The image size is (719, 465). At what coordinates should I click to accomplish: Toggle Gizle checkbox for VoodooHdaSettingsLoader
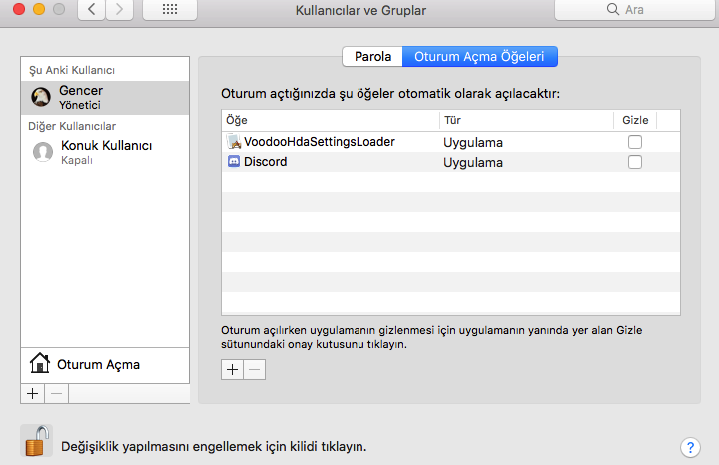click(634, 142)
